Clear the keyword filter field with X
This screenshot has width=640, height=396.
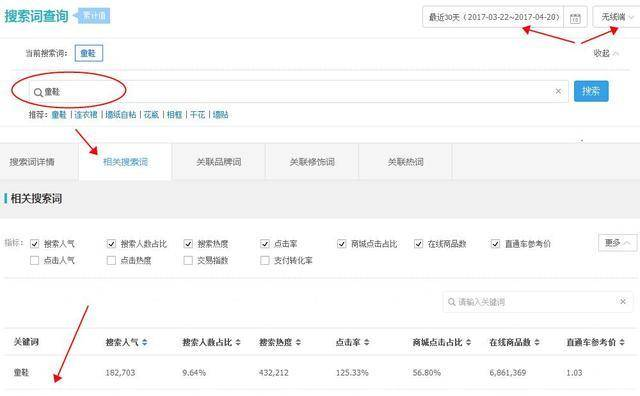click(622, 302)
